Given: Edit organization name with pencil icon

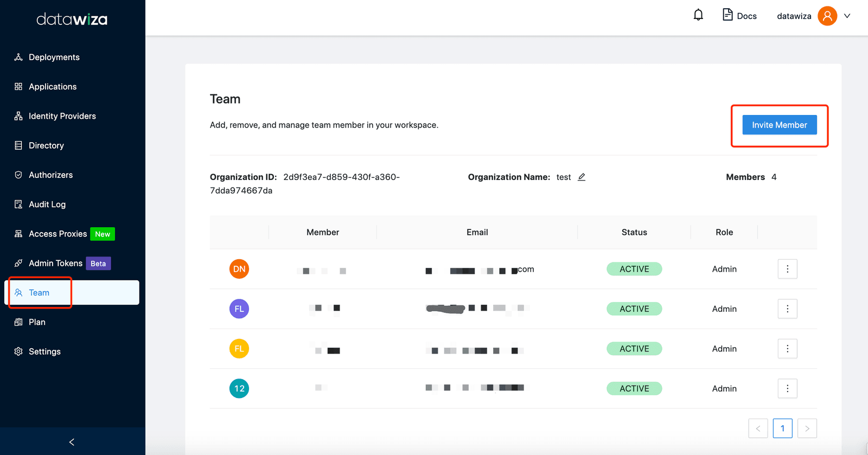Looking at the screenshot, I should point(582,177).
